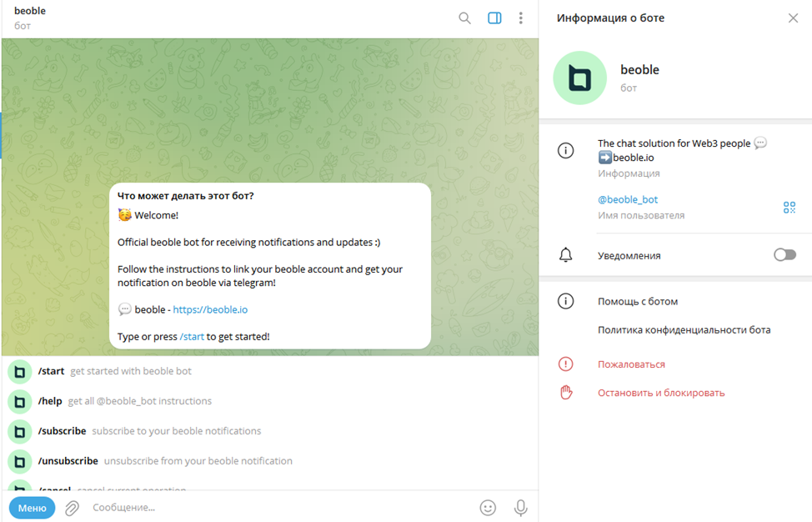Viewport: 812px width, 522px height.
Task: Select the /start command suggestion
Action: click(x=269, y=371)
